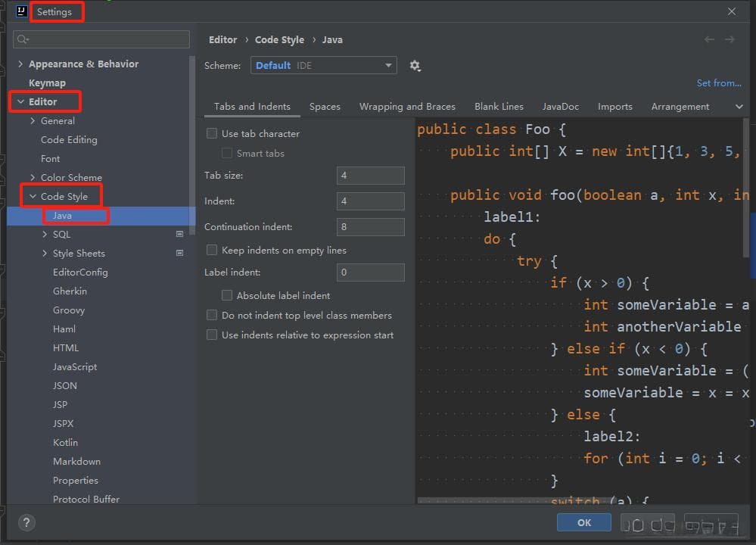Select JSPX code style
Image resolution: width=756 pixels, height=545 pixels.
[63, 423]
